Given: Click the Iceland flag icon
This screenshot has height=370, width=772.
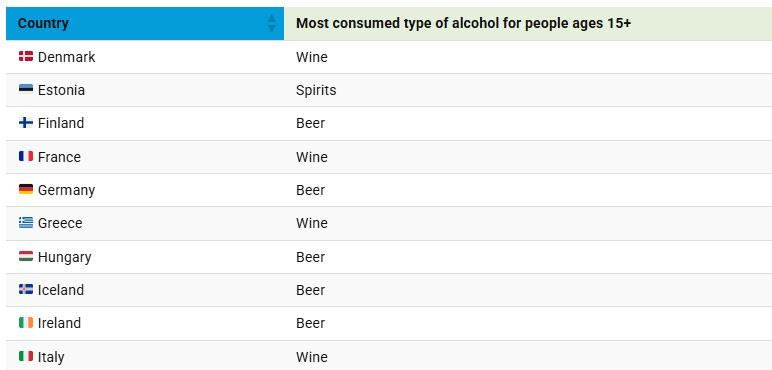Looking at the screenshot, I should tap(26, 289).
